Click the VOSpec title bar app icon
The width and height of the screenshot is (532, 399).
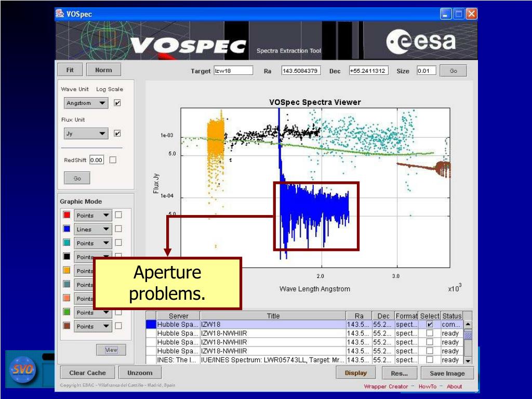click(60, 14)
